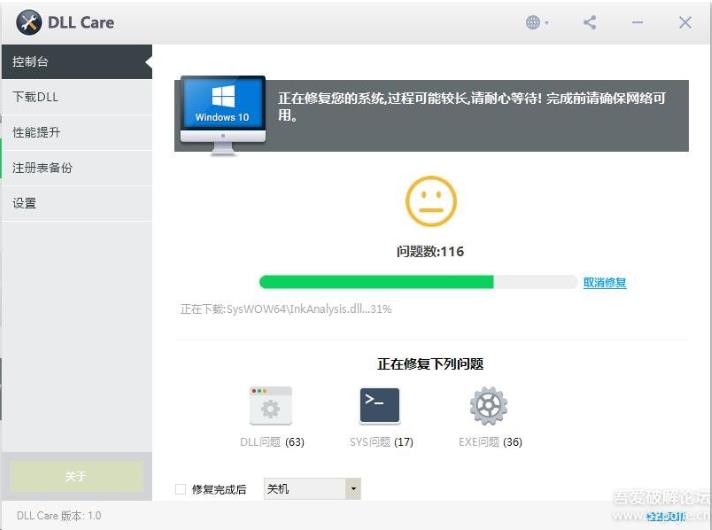712x530 pixels.
Task: Select 性能提升 in the sidebar
Action: click(x=76, y=132)
